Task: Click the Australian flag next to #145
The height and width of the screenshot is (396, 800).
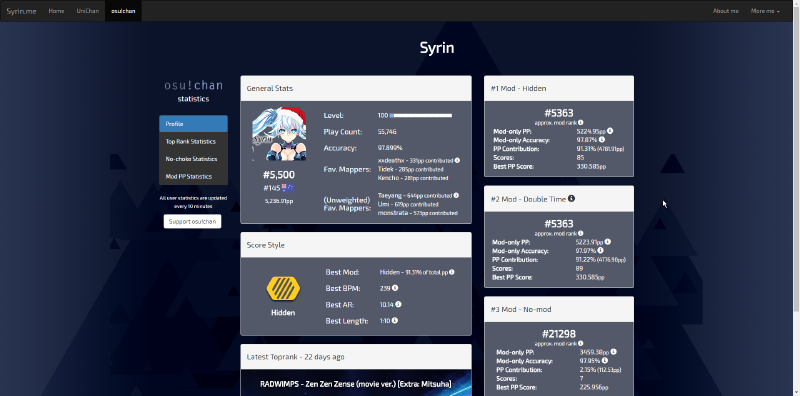Action: tap(288, 188)
